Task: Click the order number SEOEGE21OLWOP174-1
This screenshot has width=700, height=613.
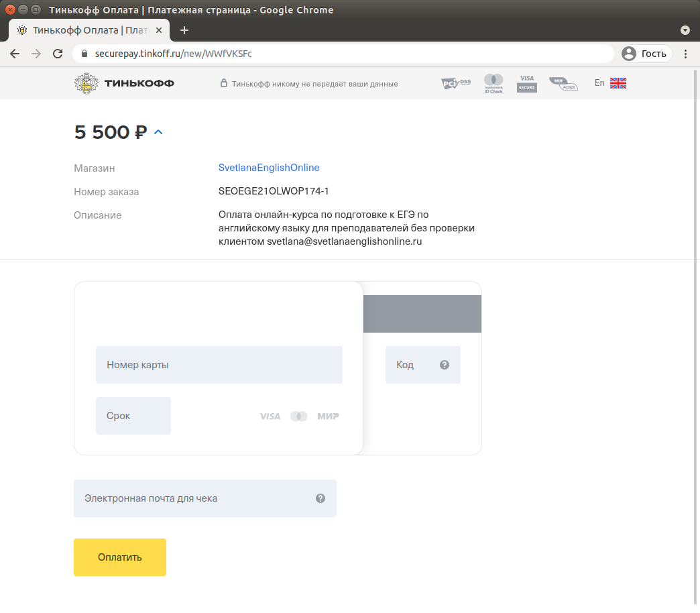Action: click(274, 191)
